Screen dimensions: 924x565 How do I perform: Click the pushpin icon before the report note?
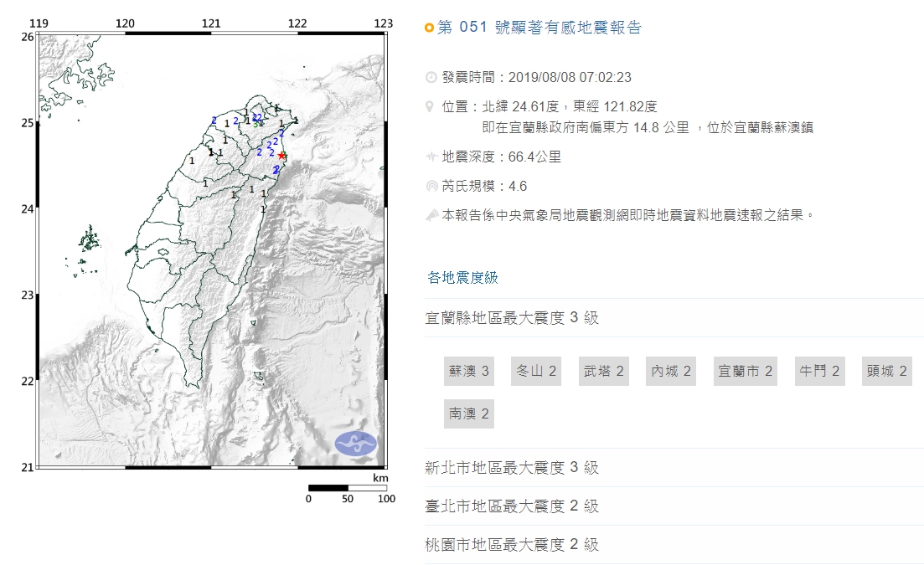(431, 215)
